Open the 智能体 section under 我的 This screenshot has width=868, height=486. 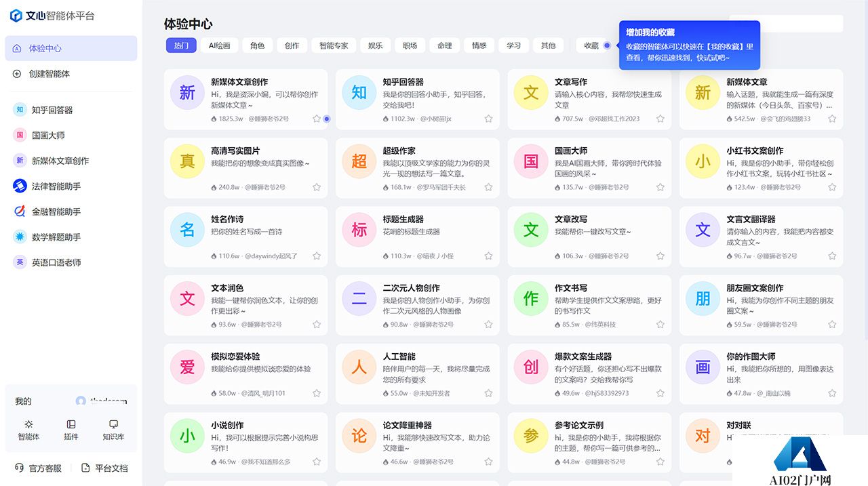[28, 430]
